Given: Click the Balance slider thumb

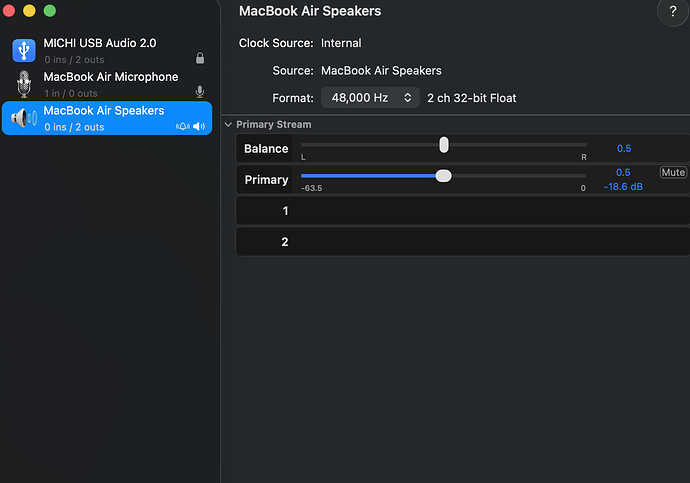Looking at the screenshot, I should coord(444,145).
